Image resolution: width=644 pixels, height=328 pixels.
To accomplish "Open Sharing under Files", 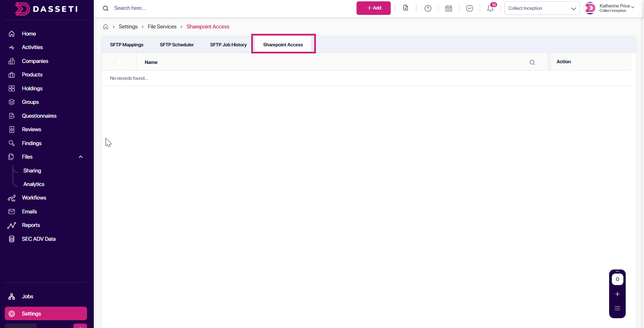I will 32,171.
